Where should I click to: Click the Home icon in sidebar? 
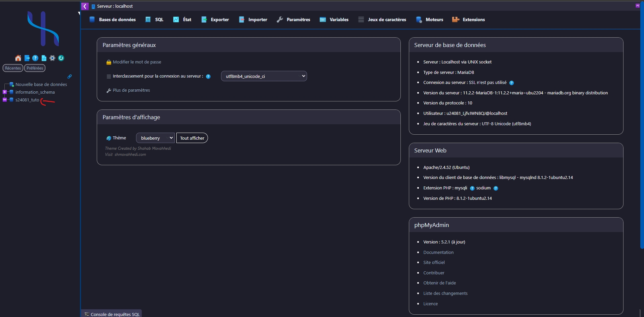[x=18, y=58]
